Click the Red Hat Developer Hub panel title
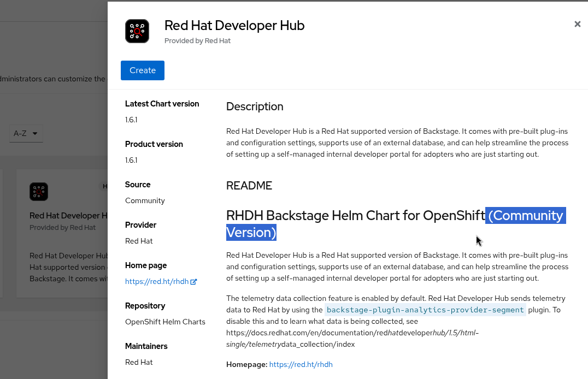 (x=234, y=26)
